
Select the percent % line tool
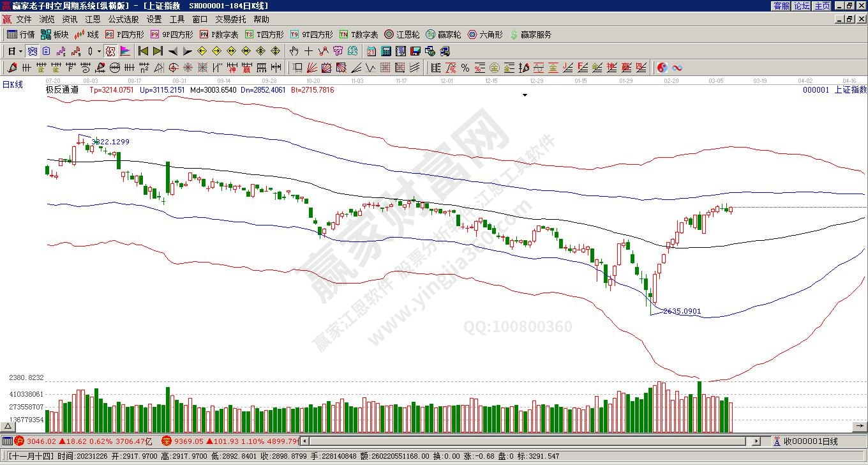(465, 68)
